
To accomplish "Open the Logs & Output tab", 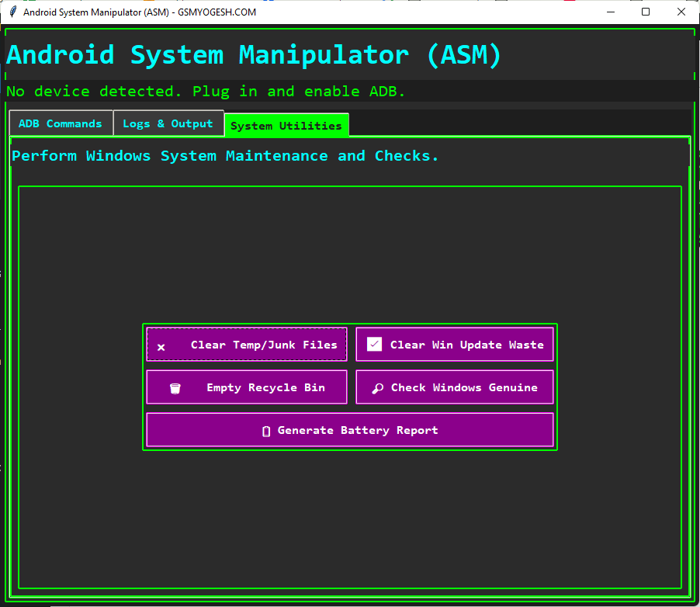I will click(169, 123).
